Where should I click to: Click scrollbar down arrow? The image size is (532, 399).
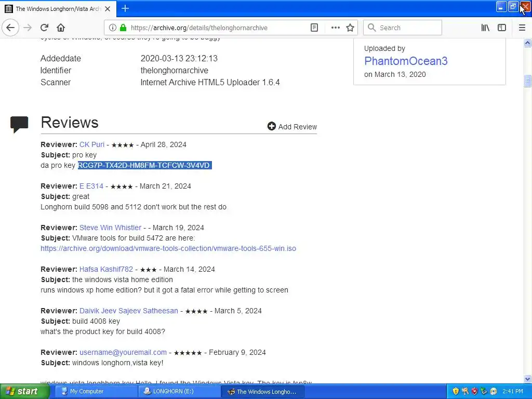point(527,379)
